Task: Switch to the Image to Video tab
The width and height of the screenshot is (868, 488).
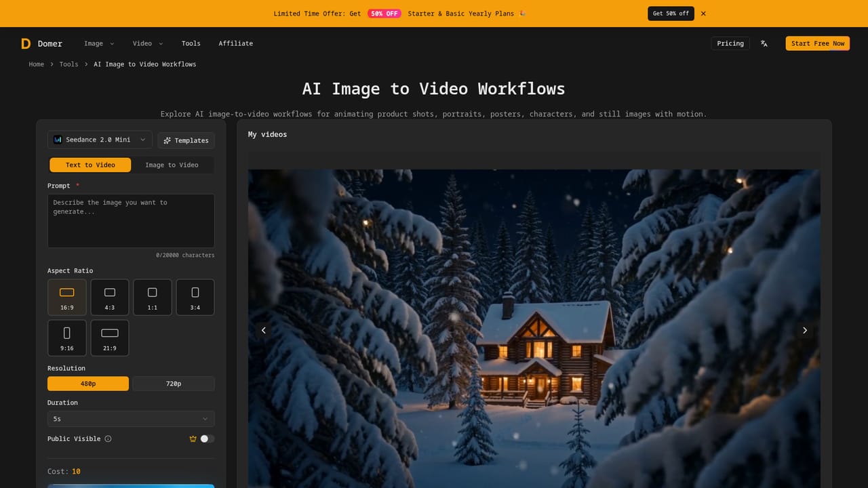Action: coord(172,165)
